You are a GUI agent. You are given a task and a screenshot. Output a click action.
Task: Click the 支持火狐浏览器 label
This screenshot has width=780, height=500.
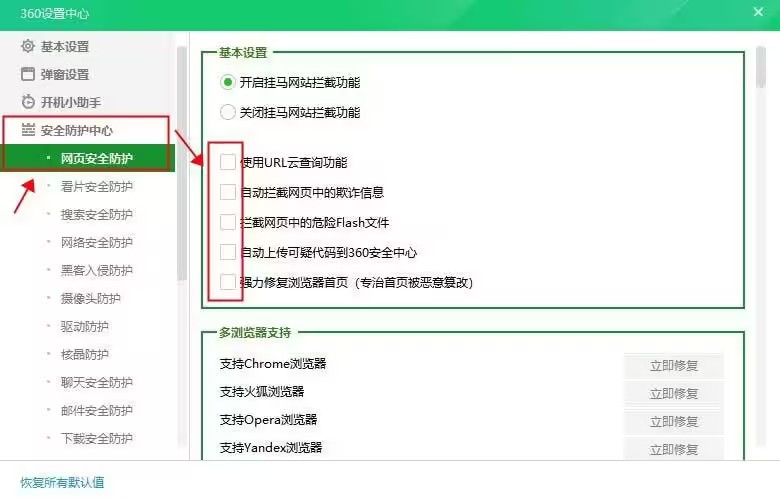262,392
